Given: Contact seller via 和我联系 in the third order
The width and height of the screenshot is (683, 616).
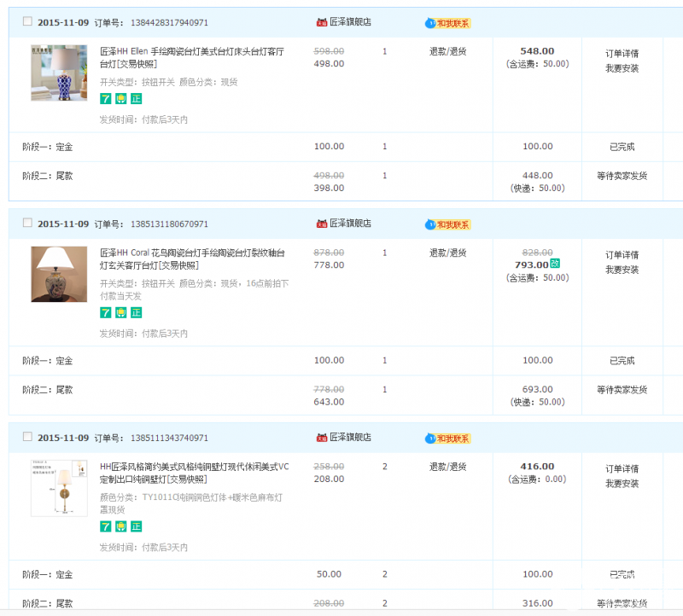Looking at the screenshot, I should (448, 439).
